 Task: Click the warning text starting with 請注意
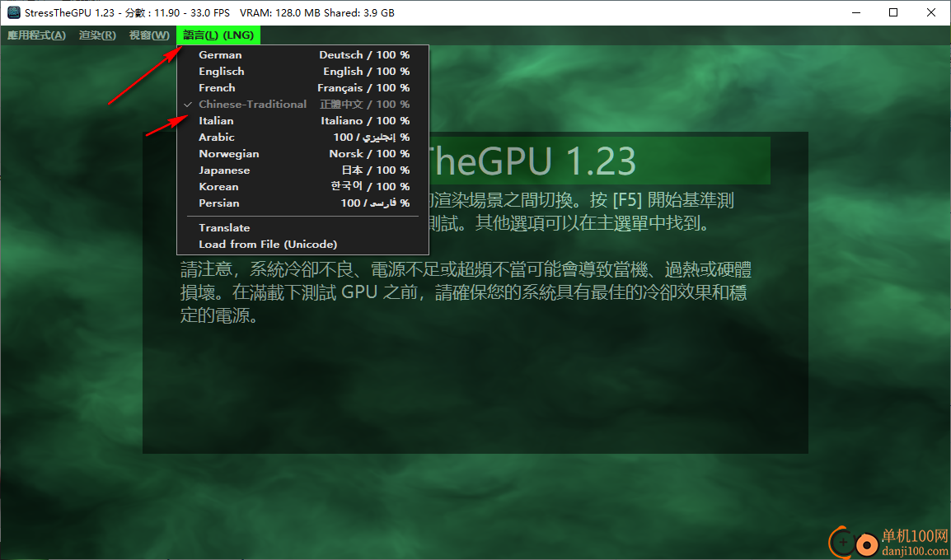pyautogui.click(x=466, y=292)
